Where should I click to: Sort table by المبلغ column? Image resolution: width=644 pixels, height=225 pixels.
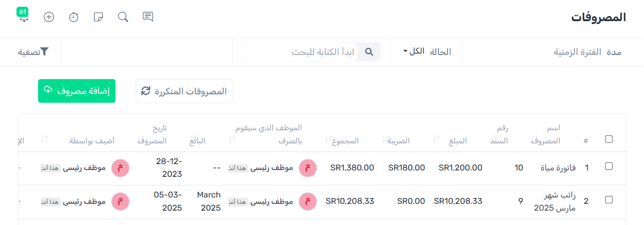coord(458,141)
